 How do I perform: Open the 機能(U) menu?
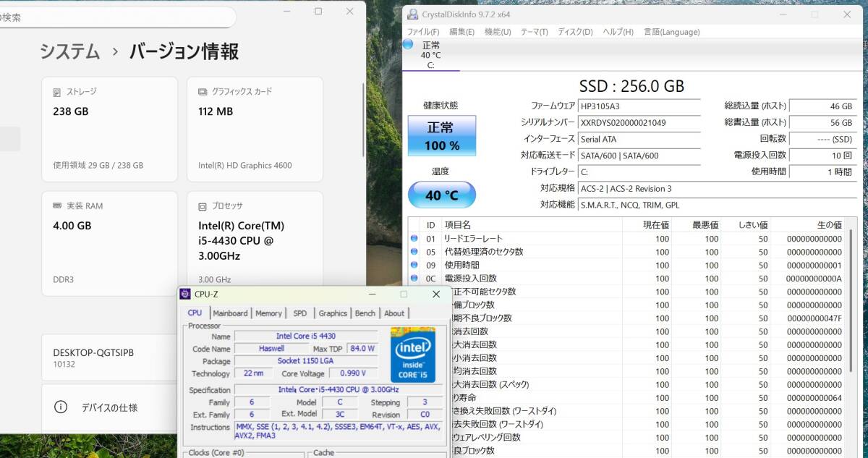click(x=497, y=32)
